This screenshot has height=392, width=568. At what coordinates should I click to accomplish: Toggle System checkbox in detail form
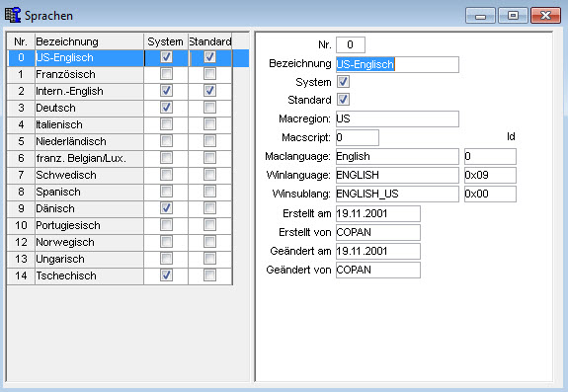344,82
